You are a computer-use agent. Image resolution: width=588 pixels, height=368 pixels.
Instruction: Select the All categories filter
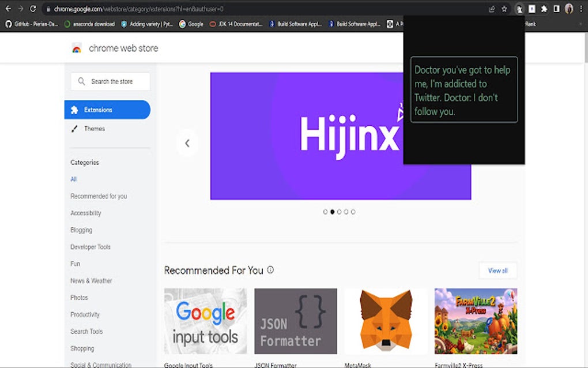pos(73,179)
